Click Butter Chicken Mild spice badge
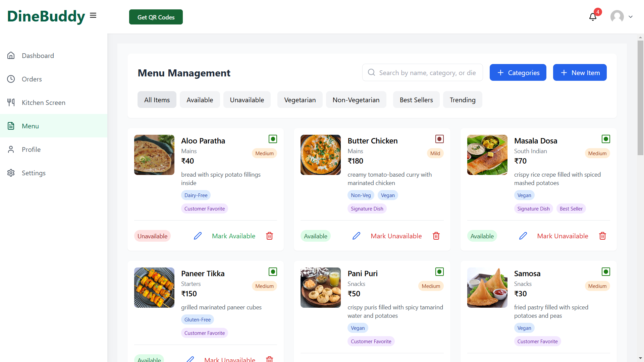The height and width of the screenshot is (362, 644). point(435,153)
